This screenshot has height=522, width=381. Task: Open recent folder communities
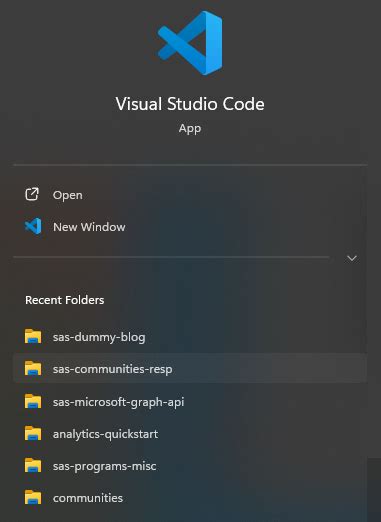pyautogui.click(x=190, y=498)
